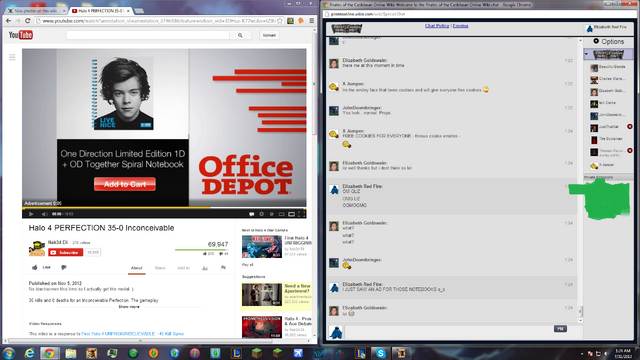Select the Halo 4 PERFECTION browser tab
The image size is (640, 360).
pos(100,11)
